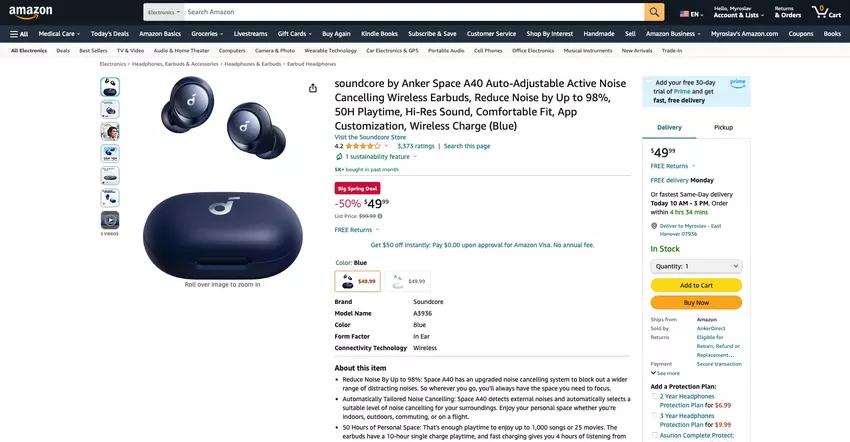
Task: Open Today's Deals in the navigation bar
Action: (x=110, y=34)
